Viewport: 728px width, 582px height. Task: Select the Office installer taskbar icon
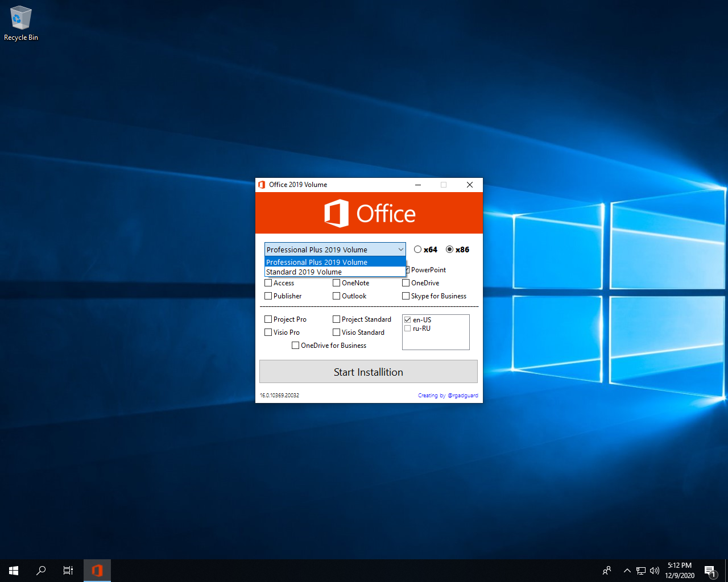(97, 571)
